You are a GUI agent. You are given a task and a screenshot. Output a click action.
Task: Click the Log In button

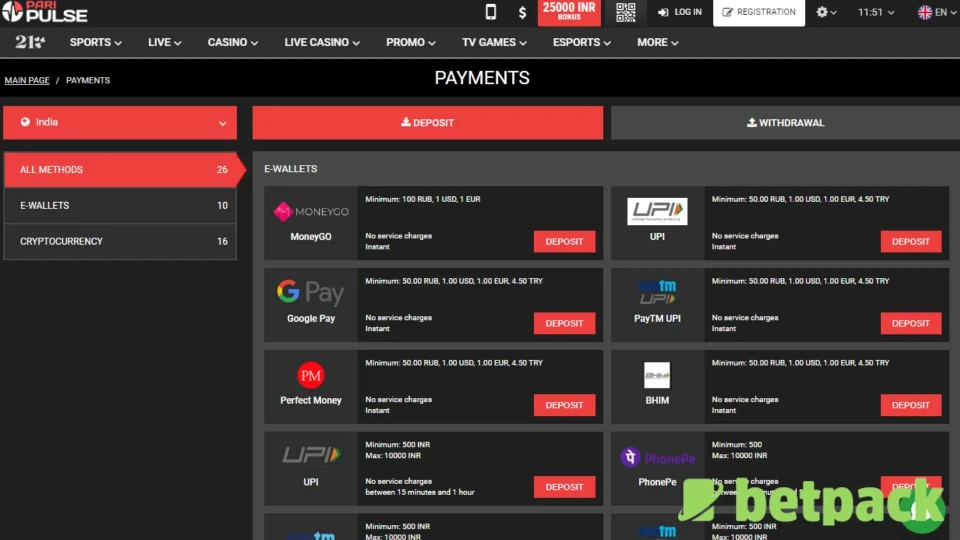coord(680,12)
